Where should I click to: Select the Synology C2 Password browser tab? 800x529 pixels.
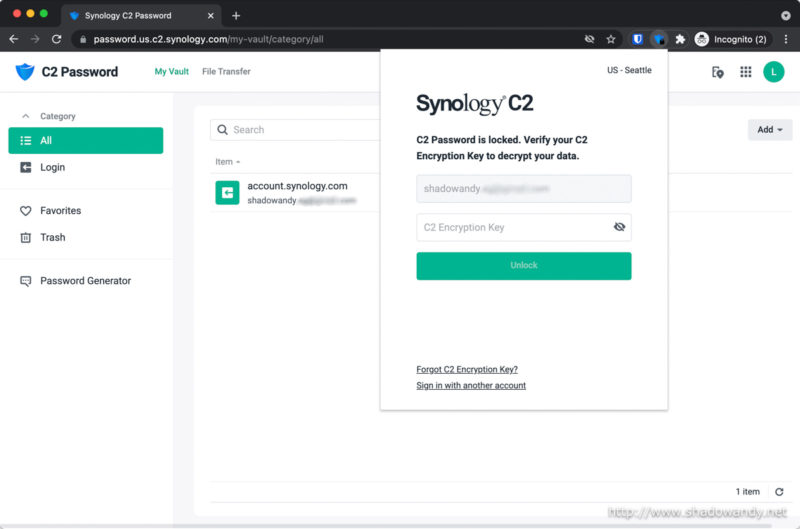pyautogui.click(x=141, y=16)
